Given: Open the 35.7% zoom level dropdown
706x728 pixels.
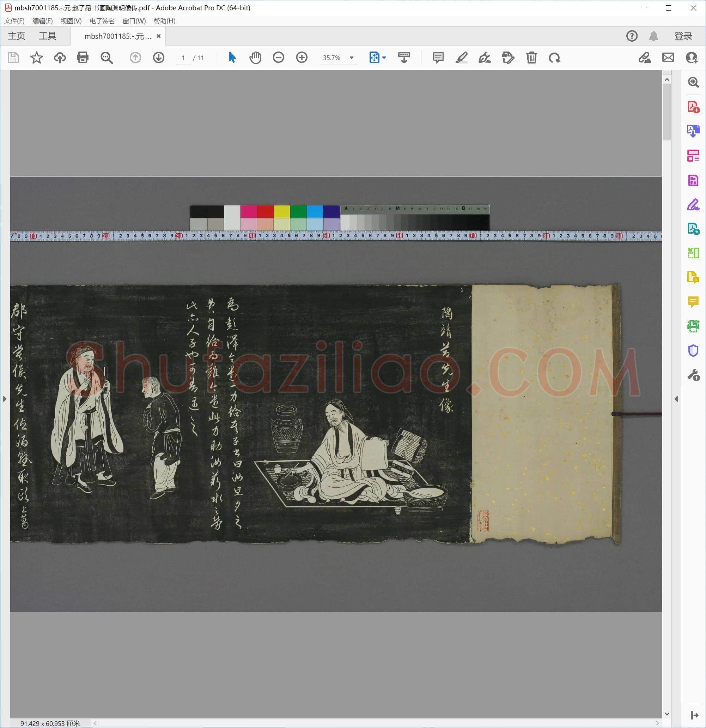Looking at the screenshot, I should point(352,58).
